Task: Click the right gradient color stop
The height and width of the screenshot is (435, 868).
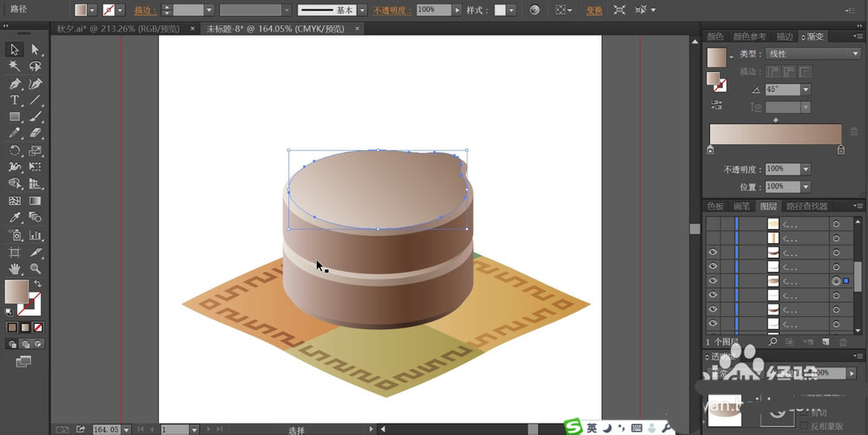Action: pos(840,150)
